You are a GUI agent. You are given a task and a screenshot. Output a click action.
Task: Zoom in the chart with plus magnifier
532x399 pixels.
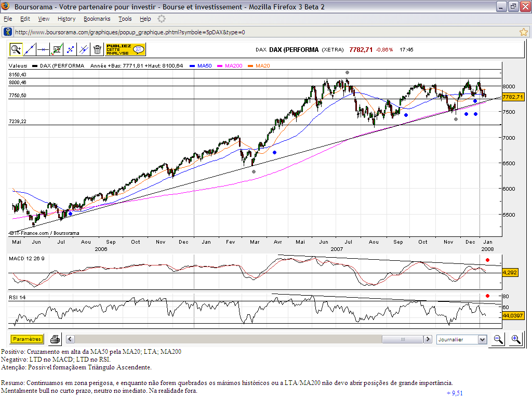pos(515,339)
